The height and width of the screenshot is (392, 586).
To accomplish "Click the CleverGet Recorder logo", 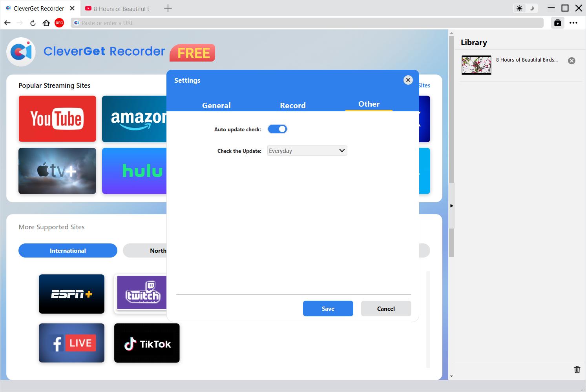I will pyautogui.click(x=21, y=51).
